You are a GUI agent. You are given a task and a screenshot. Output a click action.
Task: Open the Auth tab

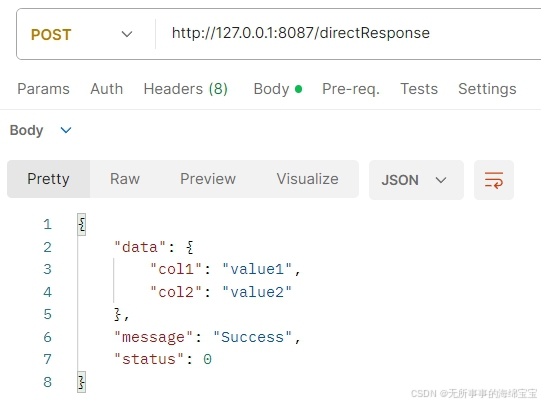tap(107, 89)
